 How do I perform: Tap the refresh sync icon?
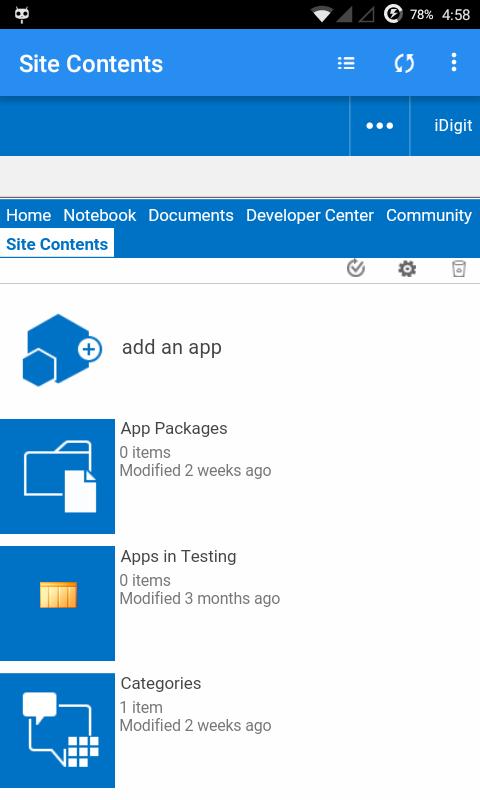coord(404,63)
